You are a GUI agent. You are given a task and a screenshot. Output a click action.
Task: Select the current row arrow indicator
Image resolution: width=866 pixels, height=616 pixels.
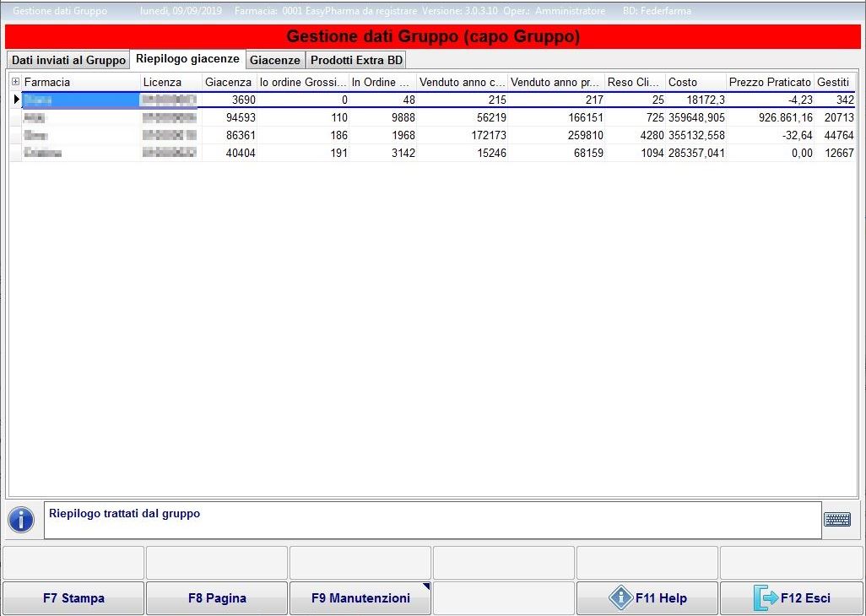pos(16,100)
